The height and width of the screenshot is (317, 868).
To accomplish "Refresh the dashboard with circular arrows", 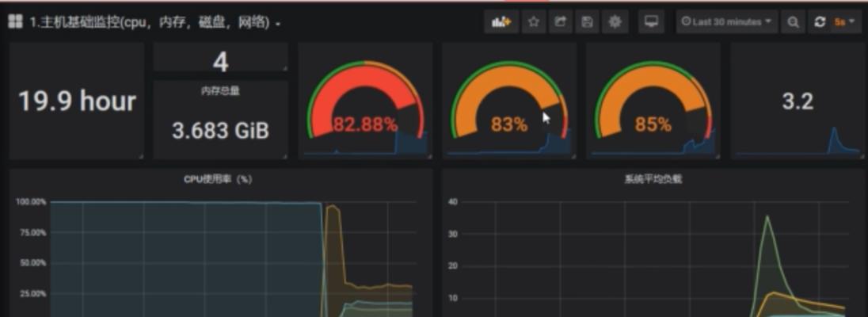I will pyautogui.click(x=820, y=22).
